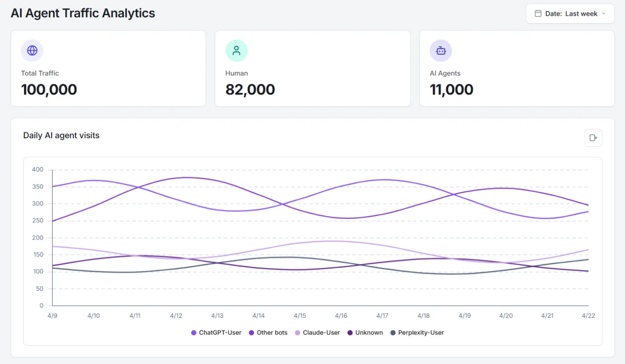Click the 82,000 human traffic value
The height and width of the screenshot is (364, 625).
[x=250, y=90]
